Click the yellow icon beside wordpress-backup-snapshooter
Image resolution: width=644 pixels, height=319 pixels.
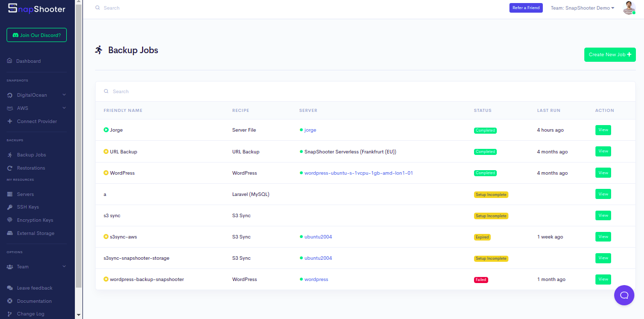[x=106, y=279]
